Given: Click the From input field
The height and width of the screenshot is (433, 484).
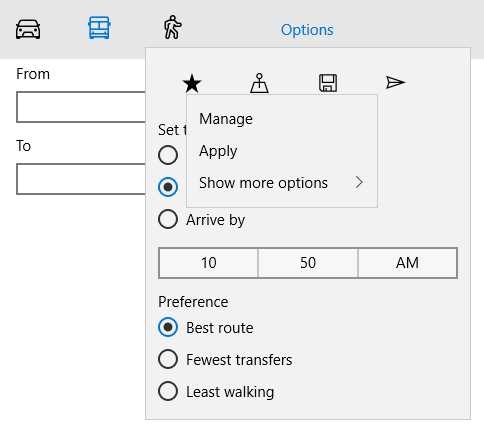Looking at the screenshot, I should tap(81, 107).
